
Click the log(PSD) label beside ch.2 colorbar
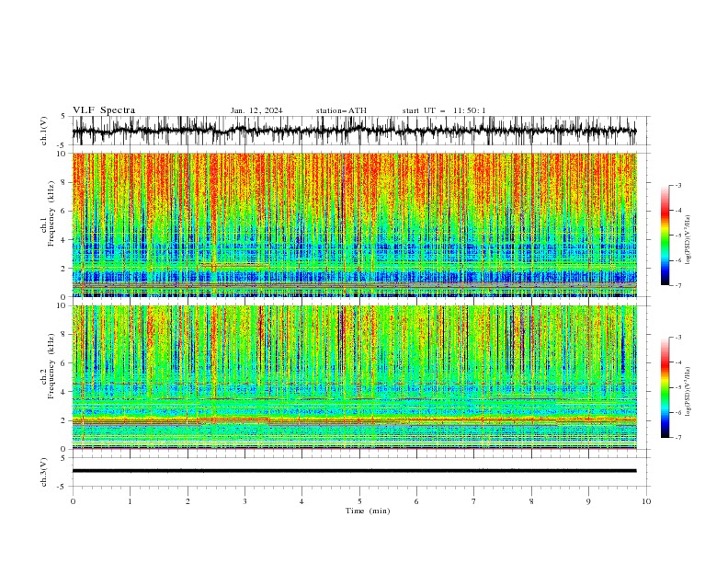688,392
